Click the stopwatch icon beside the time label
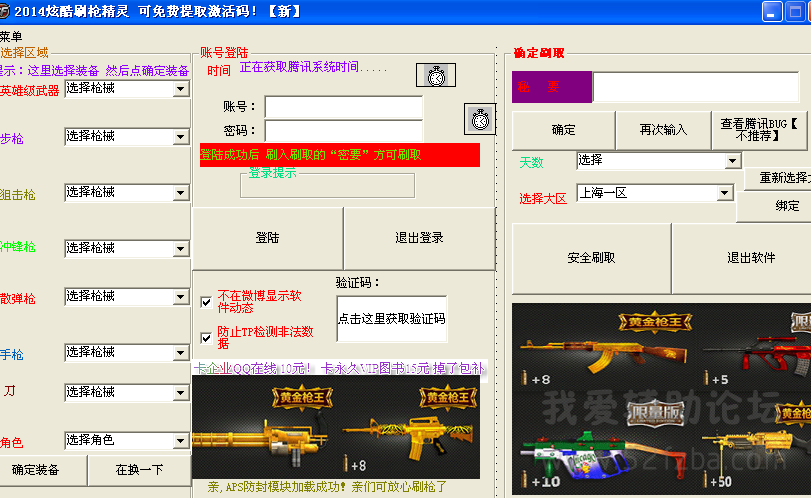 (436, 76)
